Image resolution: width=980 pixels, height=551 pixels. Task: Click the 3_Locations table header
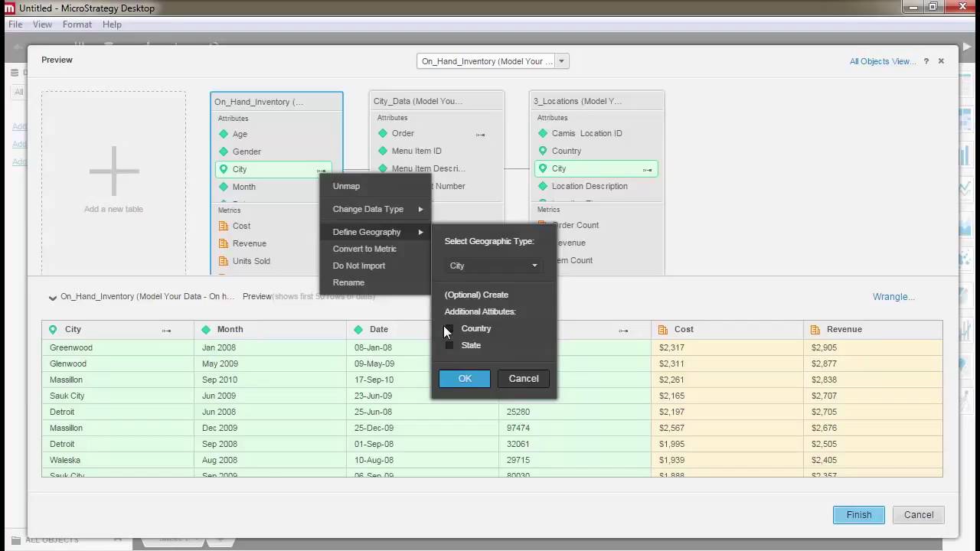(x=597, y=101)
